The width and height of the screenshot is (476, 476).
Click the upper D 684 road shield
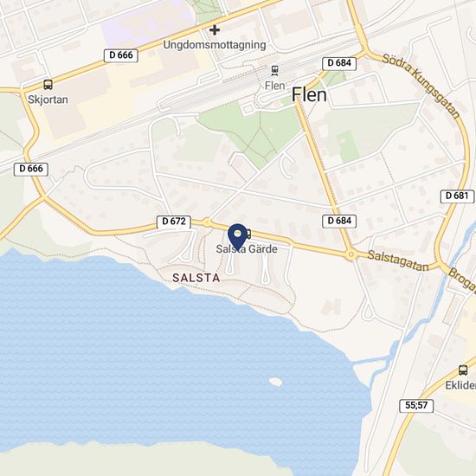(339, 63)
